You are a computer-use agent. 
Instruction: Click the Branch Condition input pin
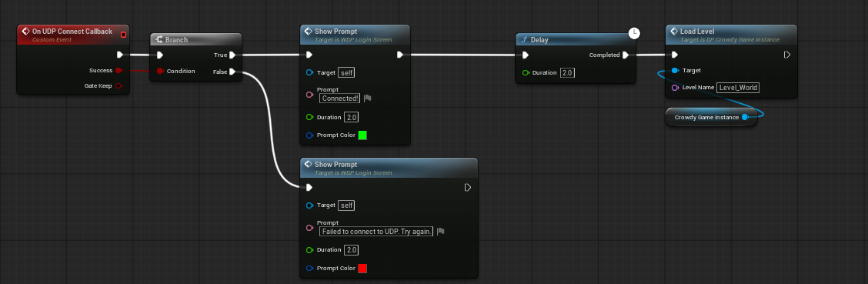pos(160,71)
